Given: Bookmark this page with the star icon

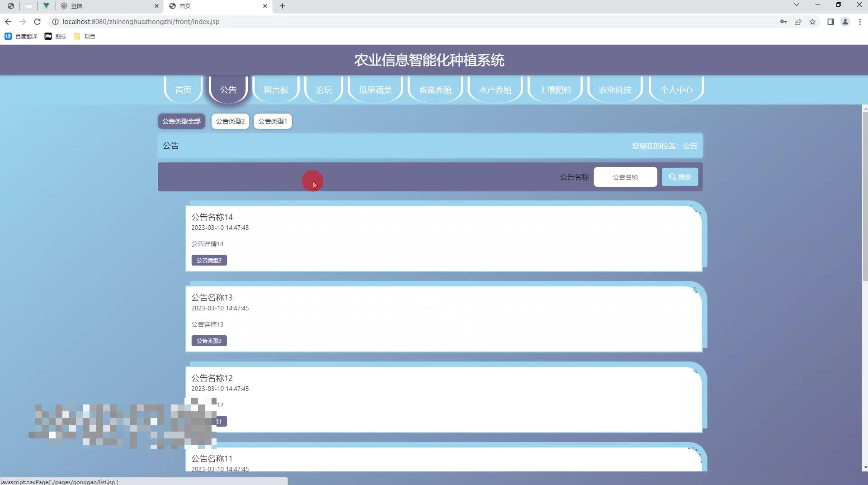Looking at the screenshot, I should 812,22.
